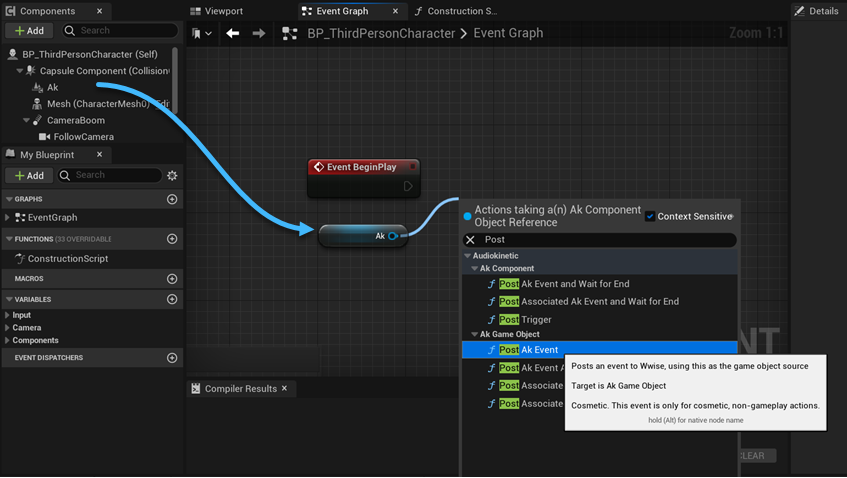Click the Ak node output pin
Image resolution: width=847 pixels, height=478 pixels.
[392, 236]
